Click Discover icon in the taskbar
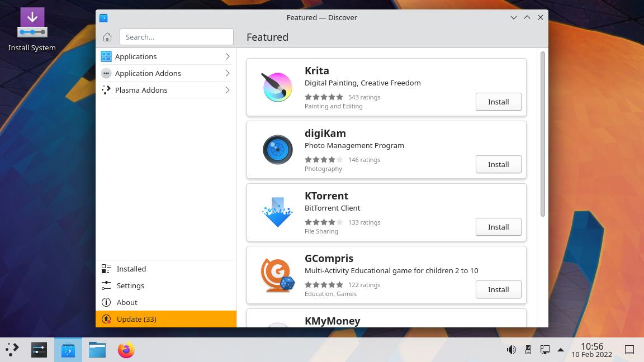 [x=68, y=350]
